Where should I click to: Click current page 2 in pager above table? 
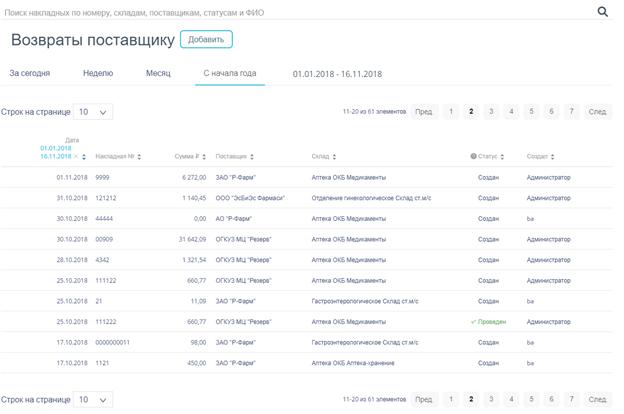[471, 111]
